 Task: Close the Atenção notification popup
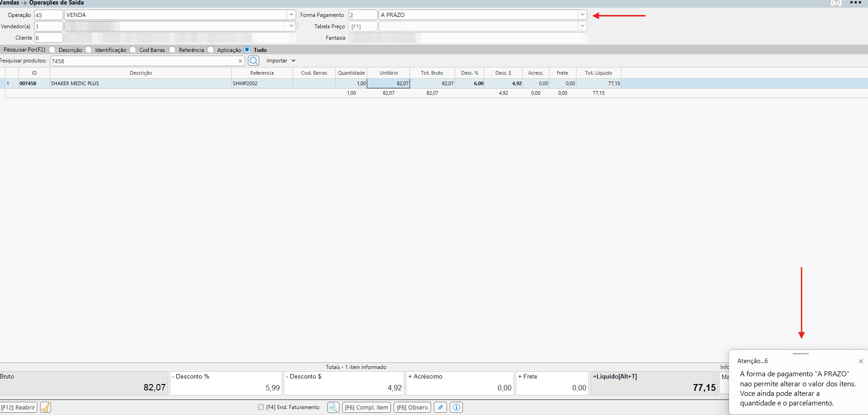861,361
